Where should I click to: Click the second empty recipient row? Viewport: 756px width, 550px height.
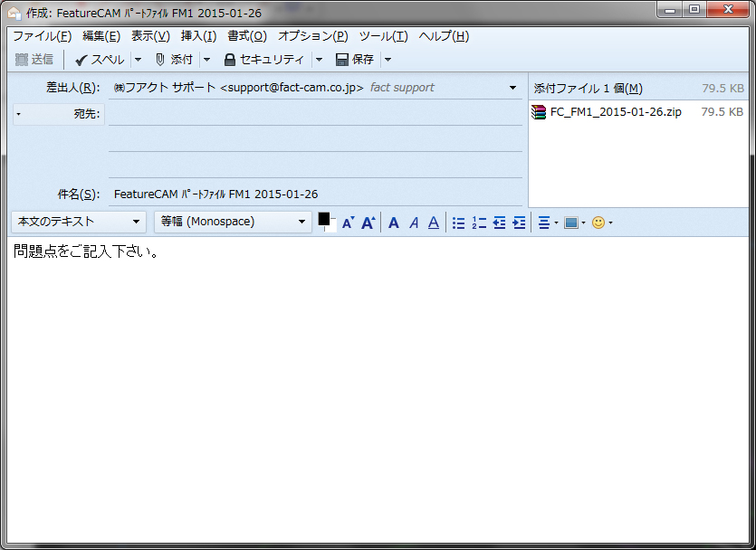(x=315, y=140)
